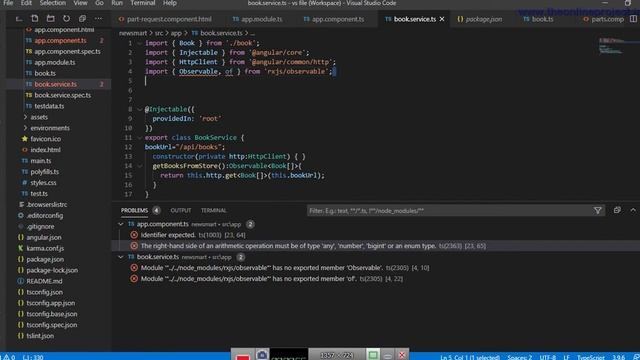Click the minimize icon on recorder bar
Viewport: 640px width, 360px height.
(x=387, y=356)
